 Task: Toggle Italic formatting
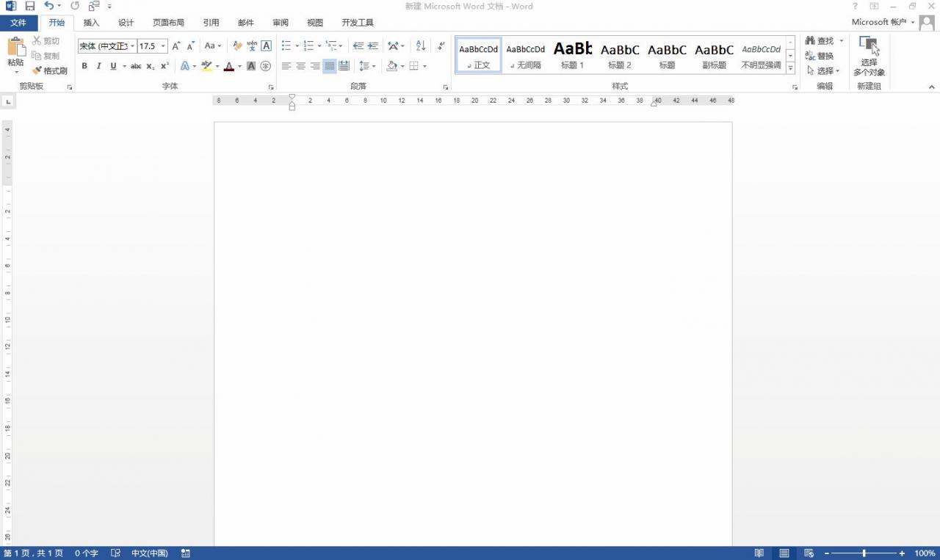(98, 66)
